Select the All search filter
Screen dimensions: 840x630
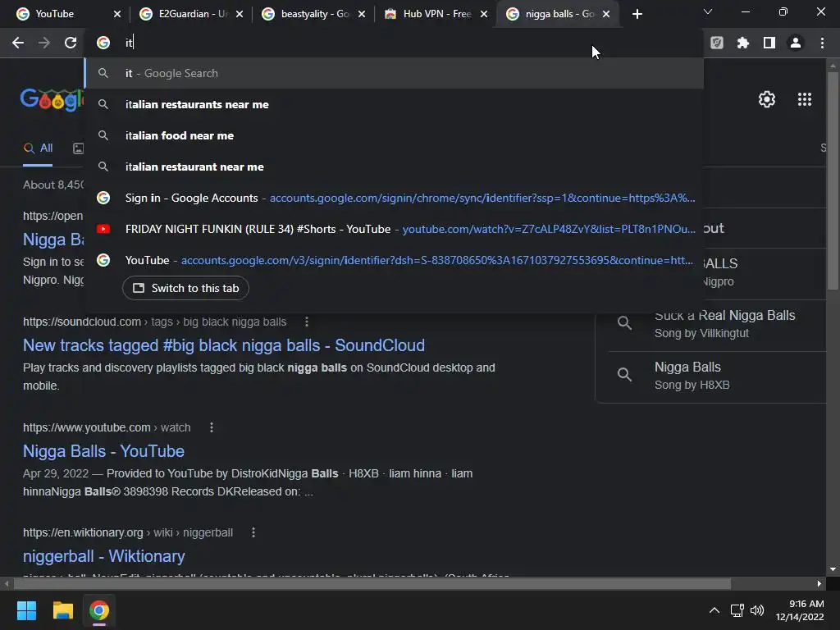coord(38,148)
